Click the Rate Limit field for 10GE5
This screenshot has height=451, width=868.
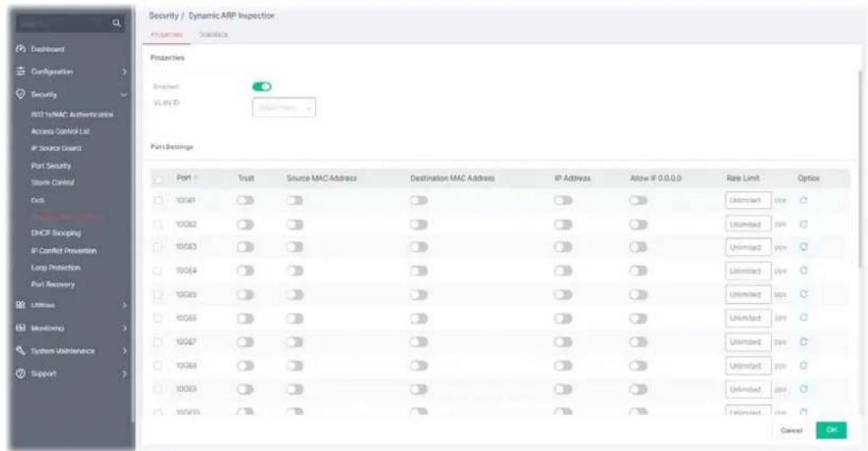coord(748,295)
